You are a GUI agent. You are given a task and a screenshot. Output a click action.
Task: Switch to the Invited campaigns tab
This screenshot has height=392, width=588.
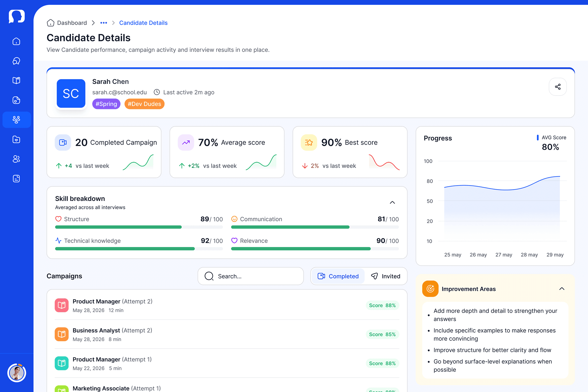[385, 276]
